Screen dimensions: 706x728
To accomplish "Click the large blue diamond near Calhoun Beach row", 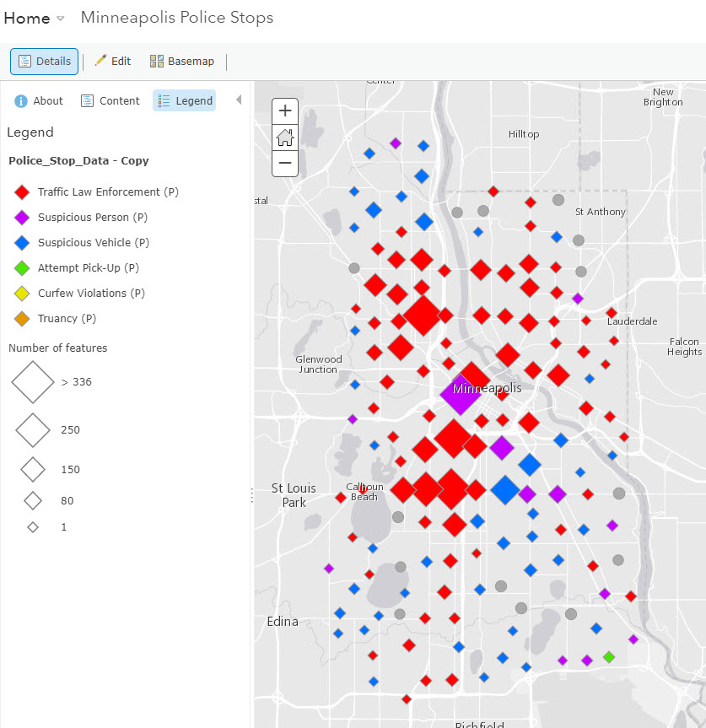I will (x=505, y=490).
